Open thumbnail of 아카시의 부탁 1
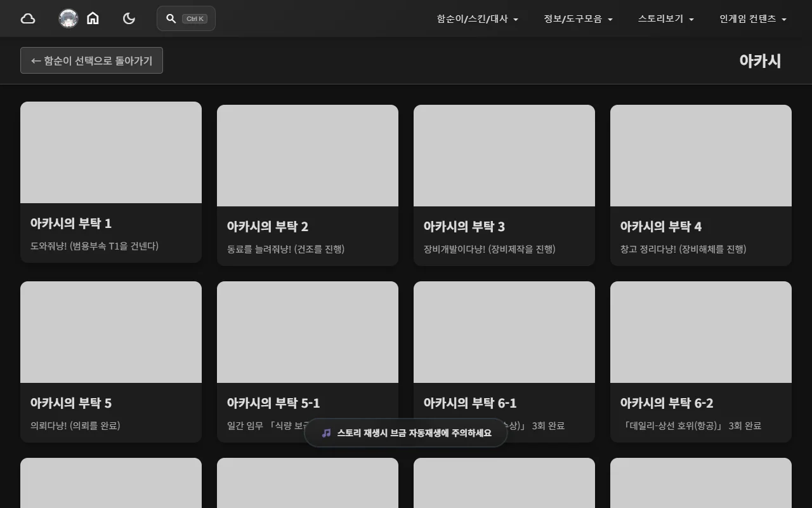 [x=111, y=152]
